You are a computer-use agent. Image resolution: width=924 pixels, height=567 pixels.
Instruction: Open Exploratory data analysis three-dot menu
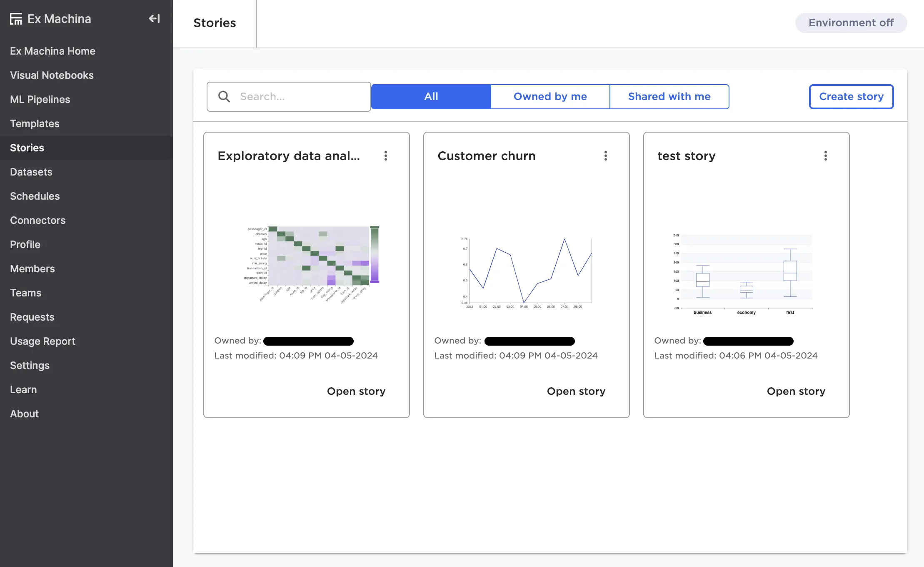tap(386, 156)
